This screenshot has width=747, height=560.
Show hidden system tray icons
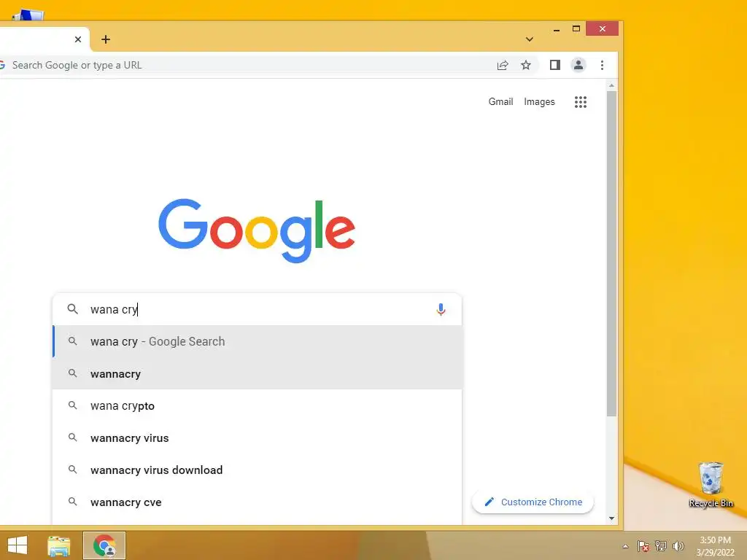[x=625, y=546]
